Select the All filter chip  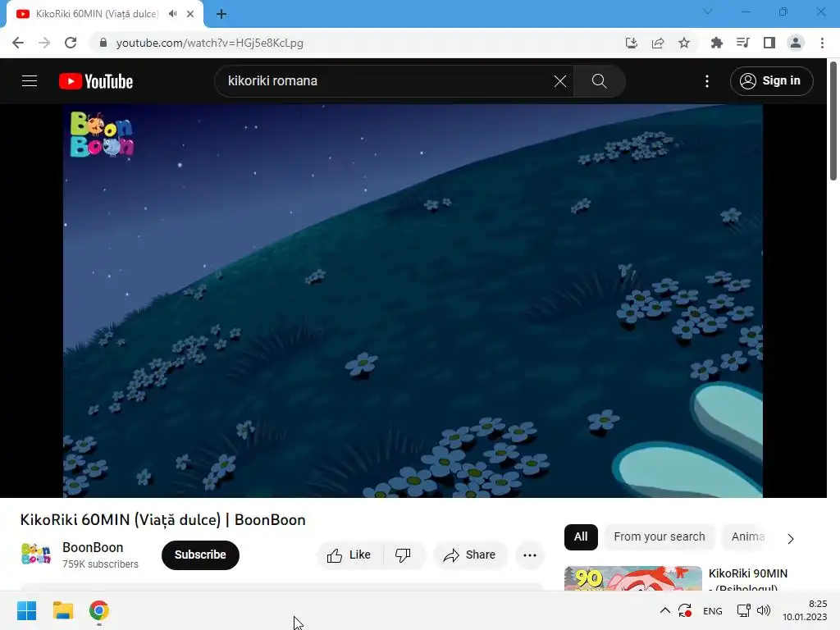(581, 536)
